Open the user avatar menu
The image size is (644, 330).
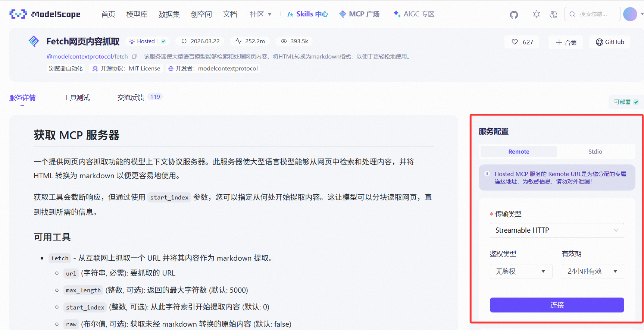(630, 14)
